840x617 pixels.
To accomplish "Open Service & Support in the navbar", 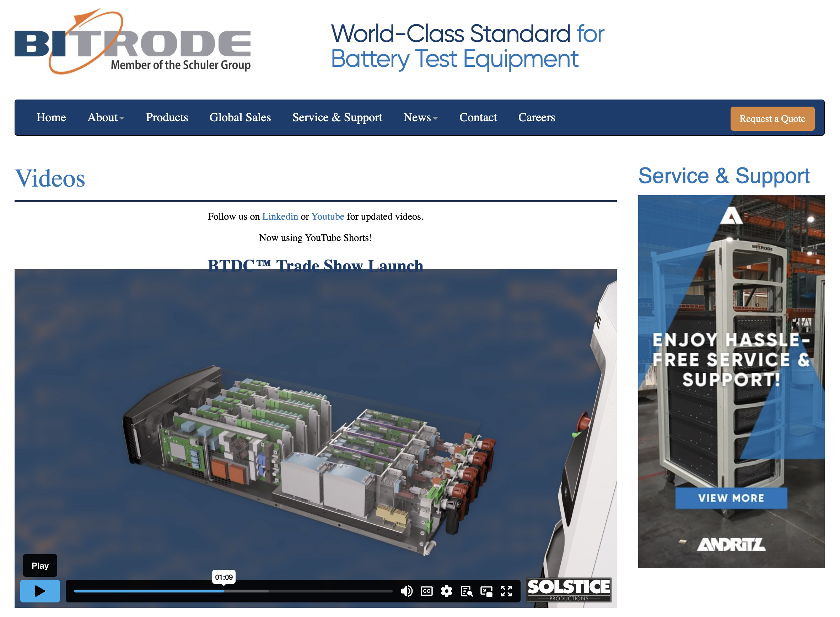I will [x=337, y=117].
